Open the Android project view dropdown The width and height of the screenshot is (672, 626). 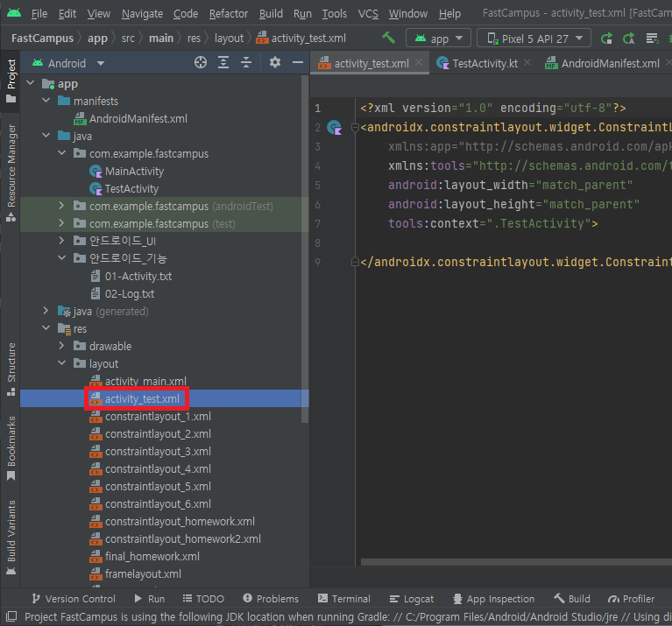point(68,63)
